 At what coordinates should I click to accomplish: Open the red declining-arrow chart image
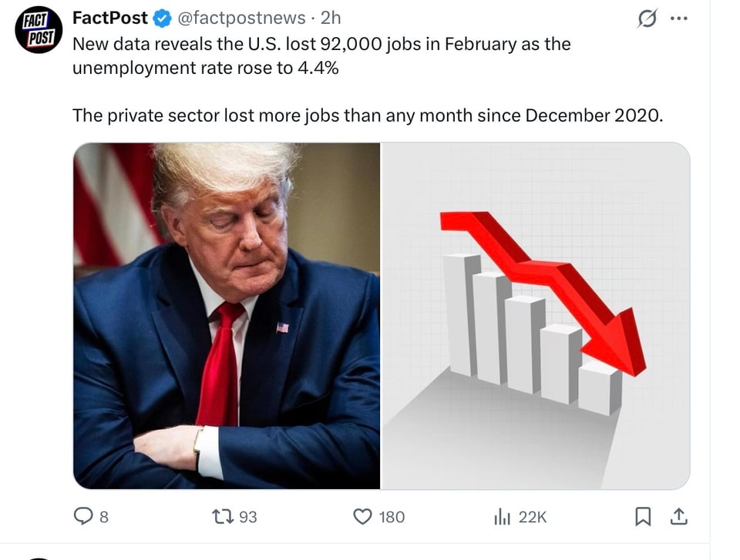coord(536,316)
